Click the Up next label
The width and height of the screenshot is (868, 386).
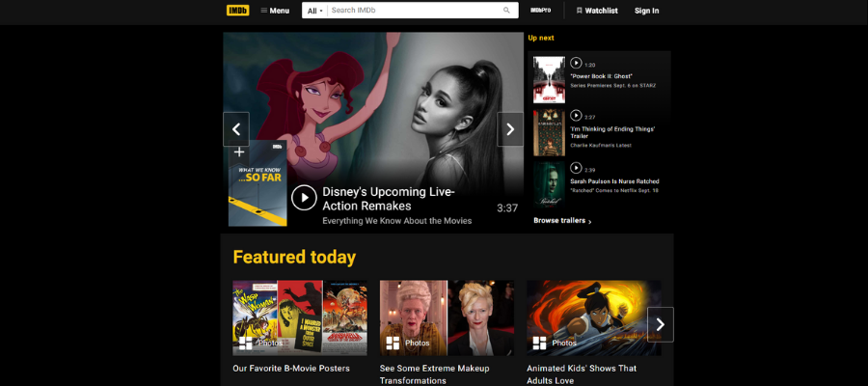541,38
